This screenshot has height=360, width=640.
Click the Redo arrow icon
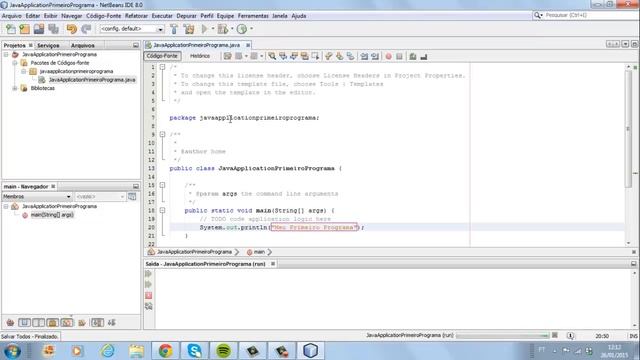coord(86,29)
